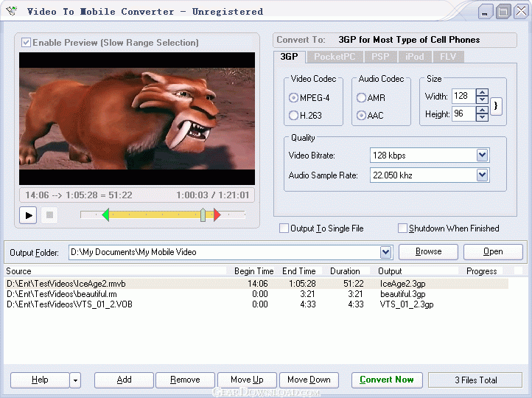Screen dimensions: 532x398
Task: Increase Height with the up arrow
Action: (x=482, y=110)
